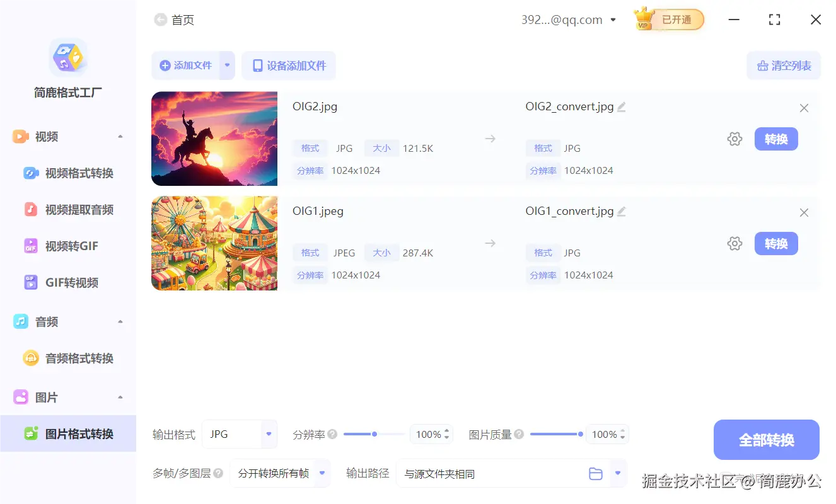Click the 视频转GIF sidebar icon

point(31,246)
